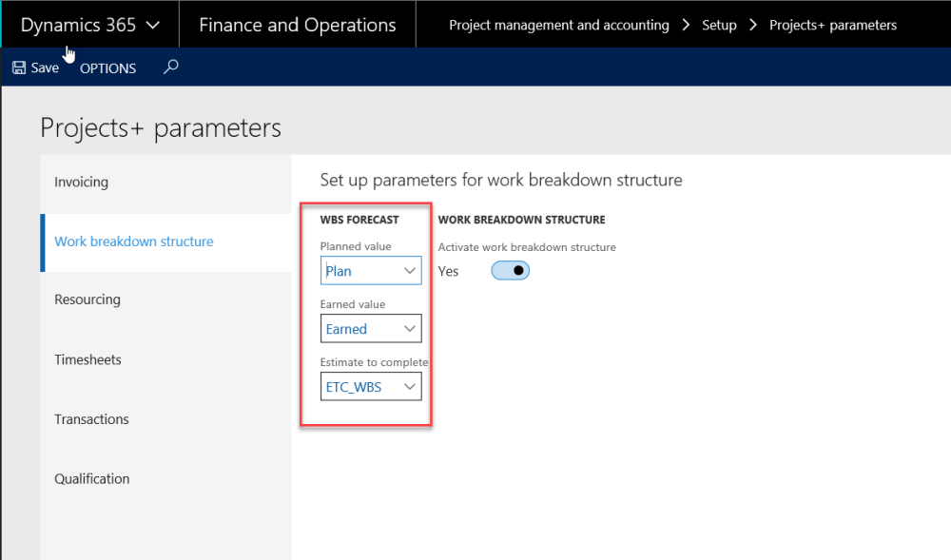951x560 pixels.
Task: Select the Work breakdown structure tab
Action: pyautogui.click(x=134, y=241)
